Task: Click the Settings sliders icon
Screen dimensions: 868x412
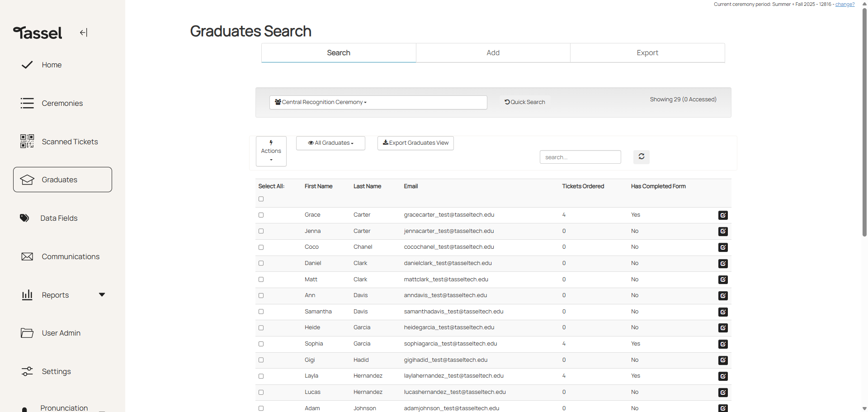Action: pyautogui.click(x=27, y=371)
